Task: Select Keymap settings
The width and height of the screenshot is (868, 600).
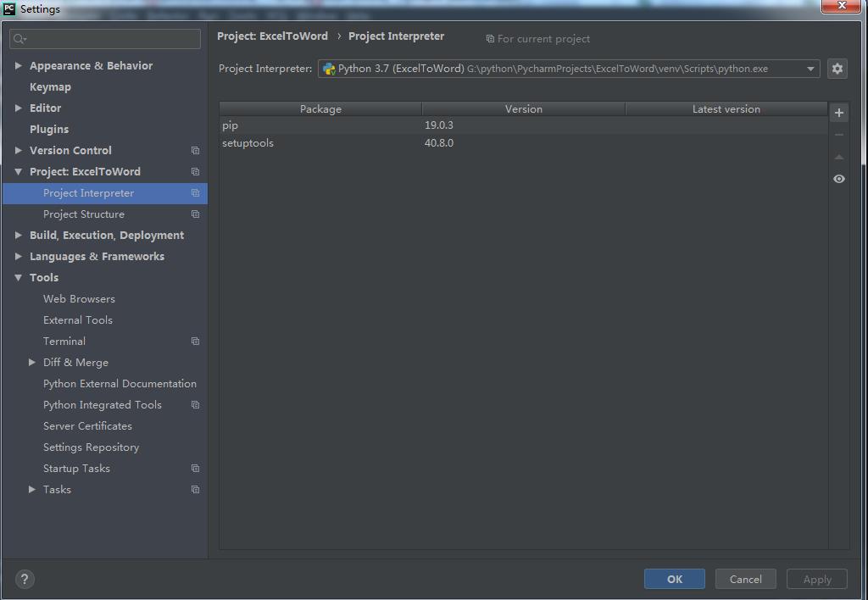Action: point(50,87)
